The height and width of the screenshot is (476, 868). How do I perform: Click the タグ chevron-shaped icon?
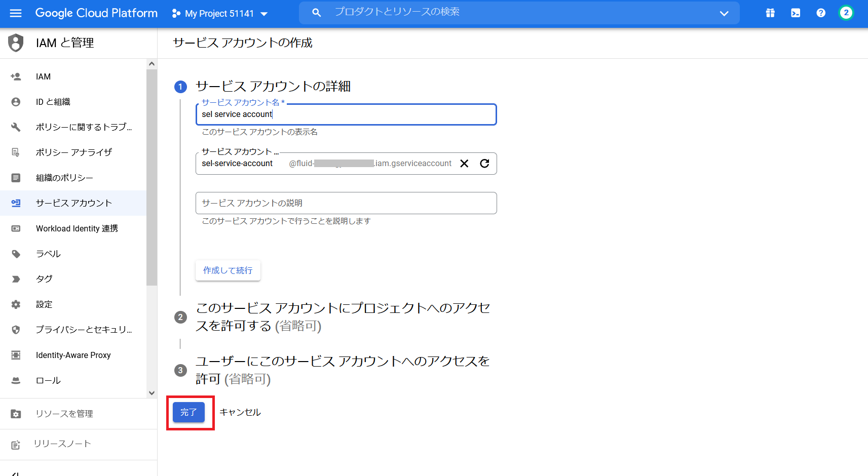16,279
